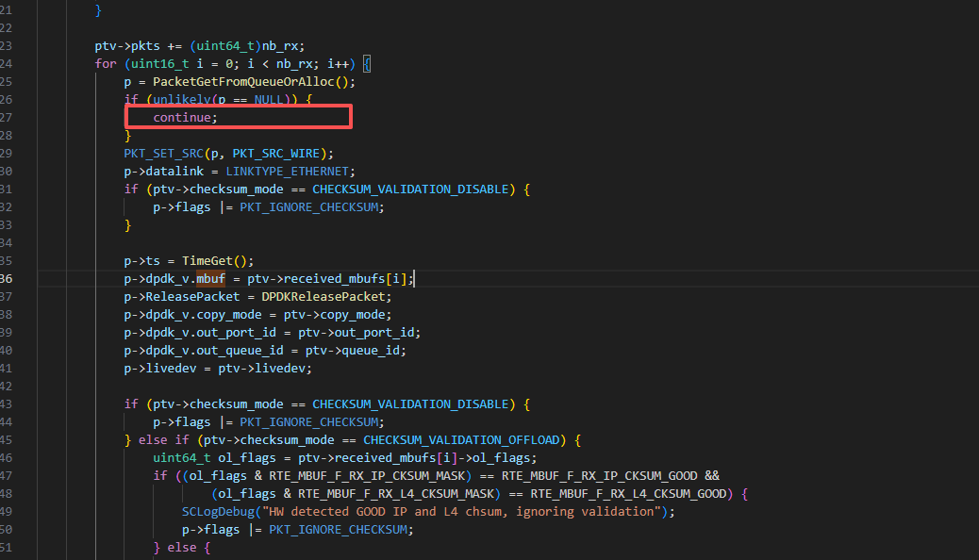The width and height of the screenshot is (979, 560).
Task: Click 'LINKTYPE_ETHERNET' constant
Action: pos(288,171)
